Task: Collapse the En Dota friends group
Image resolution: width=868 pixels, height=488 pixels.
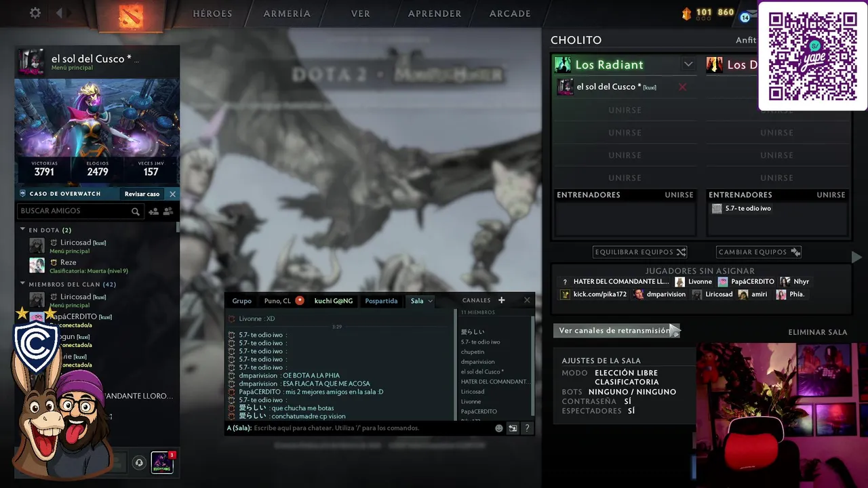Action: click(x=22, y=230)
